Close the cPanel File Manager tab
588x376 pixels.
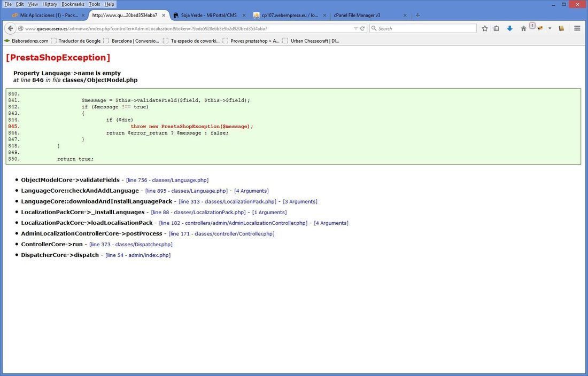coord(405,15)
